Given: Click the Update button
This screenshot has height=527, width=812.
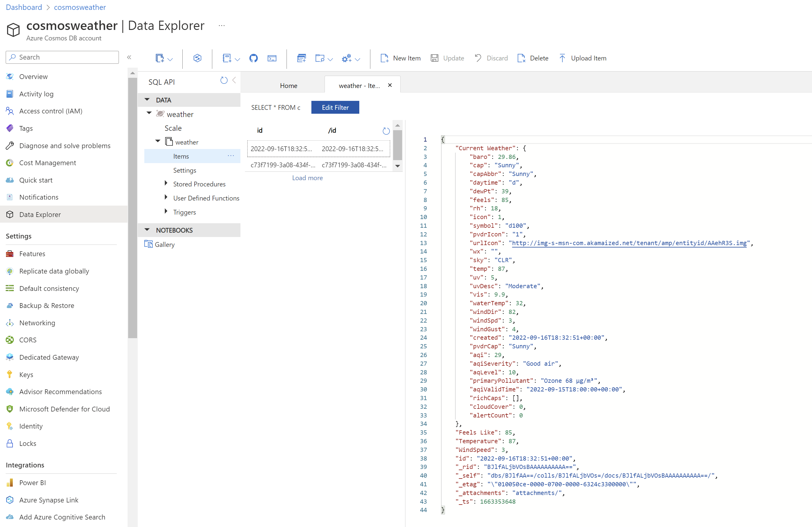Looking at the screenshot, I should click(x=447, y=58).
